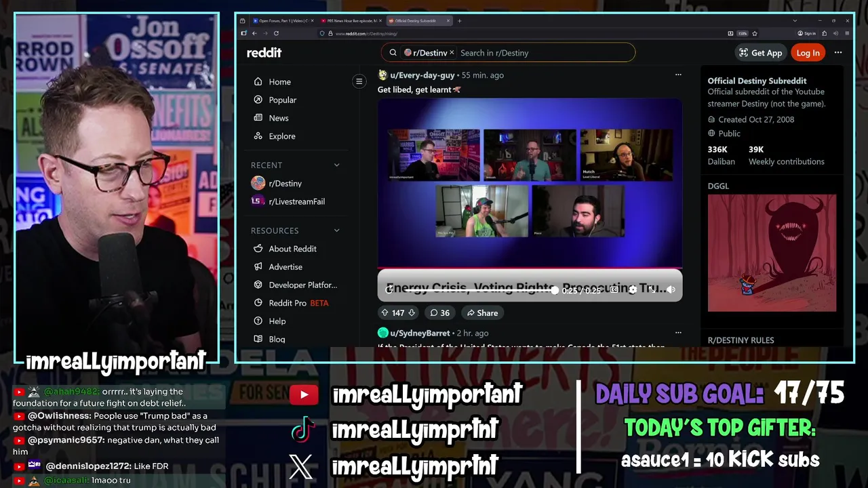Collapse the left navigation with hamburger button

coord(359,81)
